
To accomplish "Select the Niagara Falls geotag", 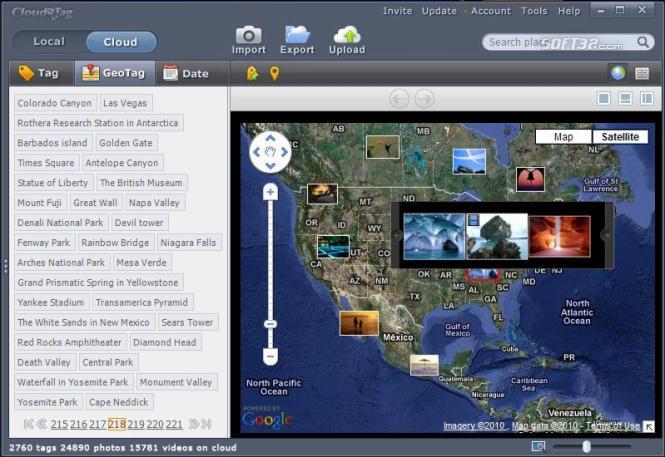I will (189, 242).
